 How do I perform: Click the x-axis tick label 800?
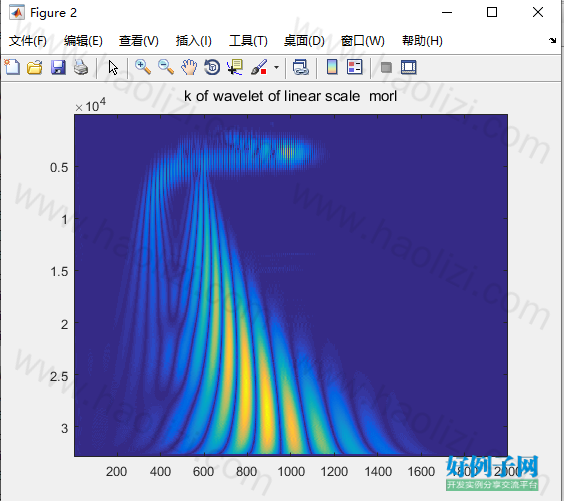[247, 471]
